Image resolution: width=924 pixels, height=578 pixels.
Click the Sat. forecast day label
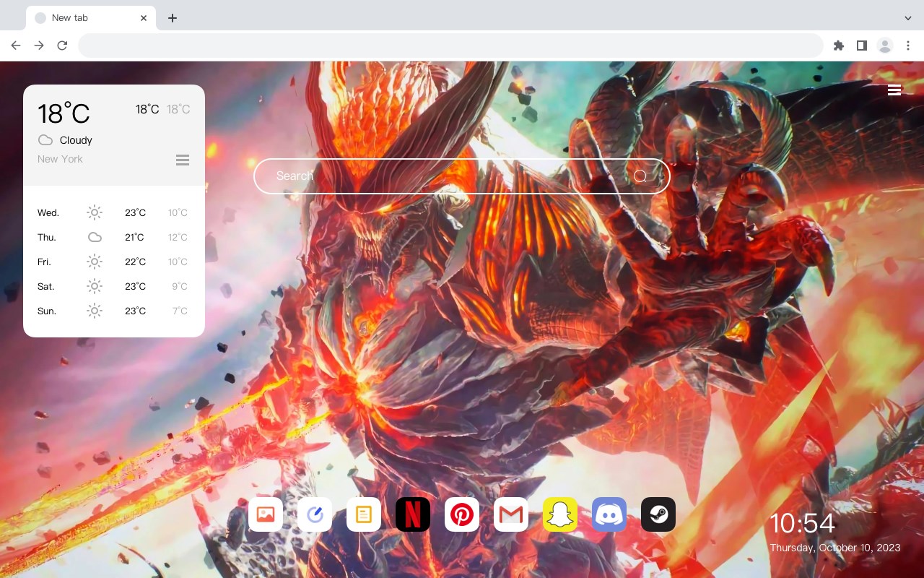[x=46, y=286]
